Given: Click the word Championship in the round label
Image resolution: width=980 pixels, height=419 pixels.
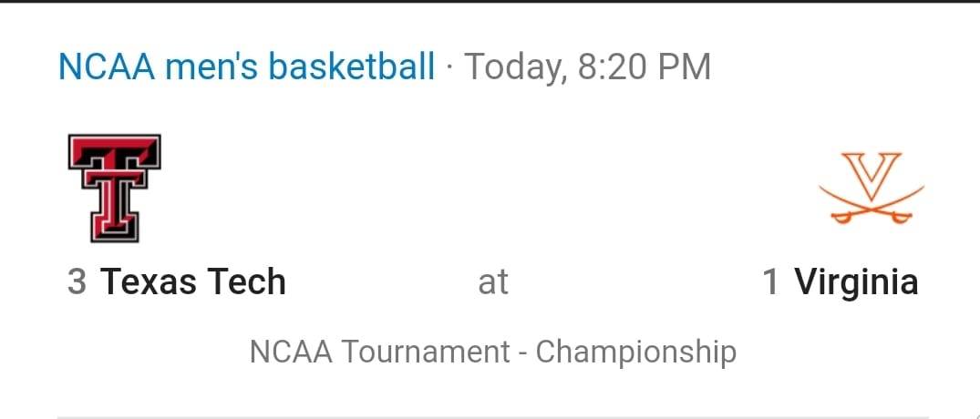Looking at the screenshot, I should point(635,353).
